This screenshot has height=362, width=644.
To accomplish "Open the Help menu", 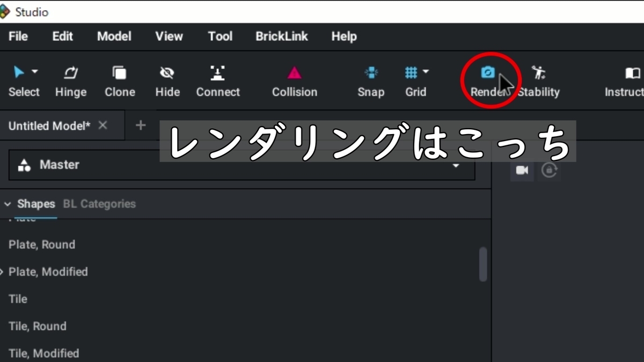I will [x=344, y=36].
